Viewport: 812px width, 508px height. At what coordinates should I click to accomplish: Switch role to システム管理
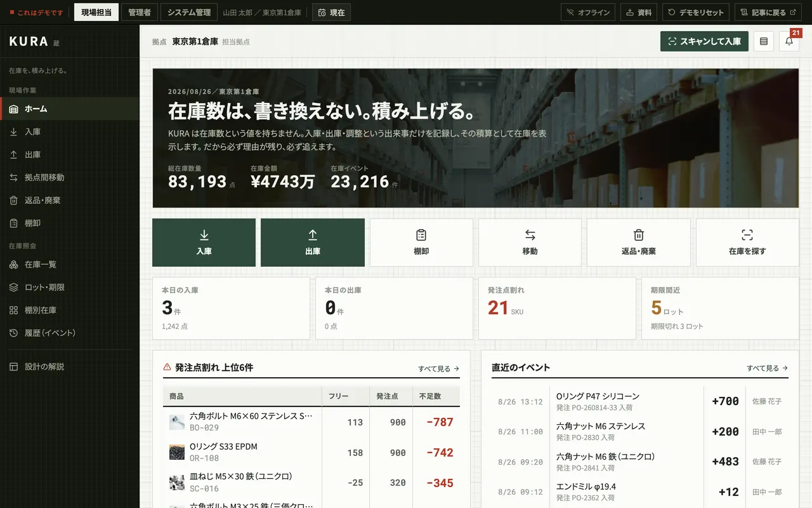(189, 12)
